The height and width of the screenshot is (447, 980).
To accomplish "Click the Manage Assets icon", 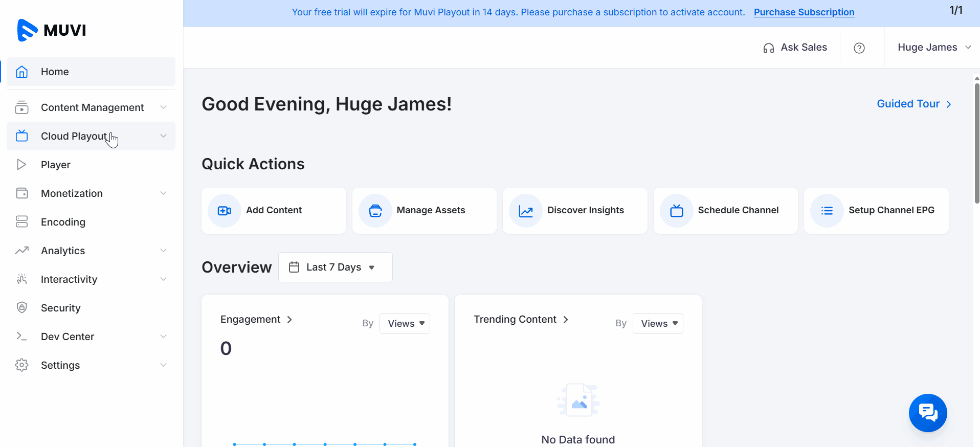I will tap(375, 211).
